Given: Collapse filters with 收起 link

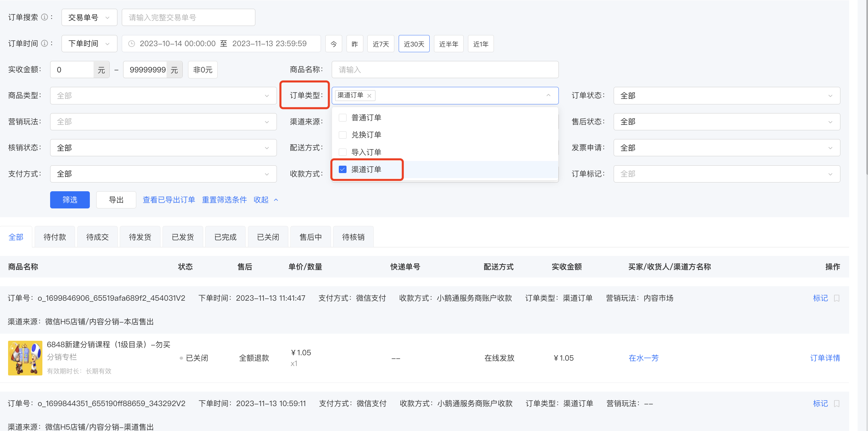Looking at the screenshot, I should (x=266, y=200).
